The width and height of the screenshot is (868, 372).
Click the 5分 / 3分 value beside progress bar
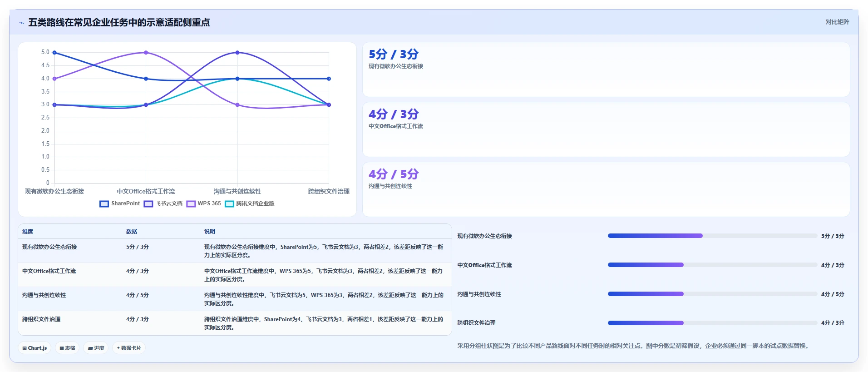point(833,236)
